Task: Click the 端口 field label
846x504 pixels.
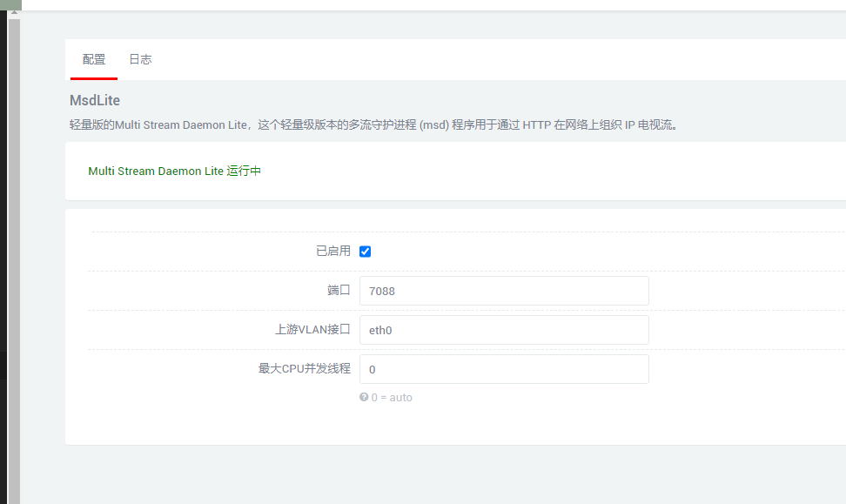Action: coord(339,290)
